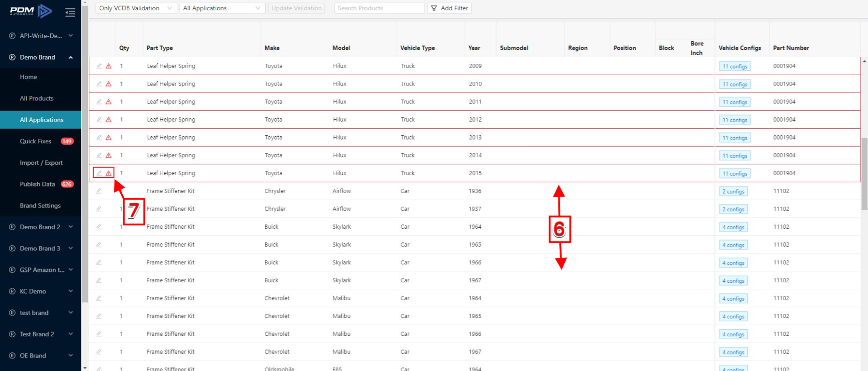Select All Applications in sidebar
The image size is (868, 371).
coord(41,120)
